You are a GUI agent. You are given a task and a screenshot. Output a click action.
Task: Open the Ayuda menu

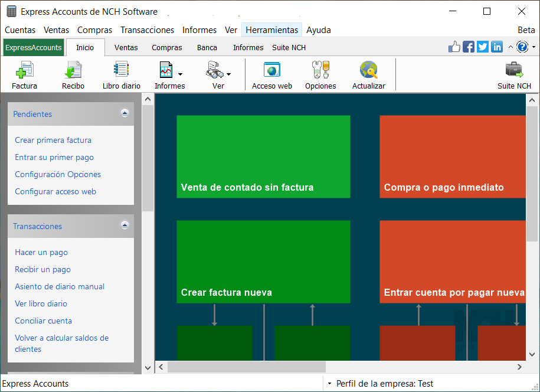(319, 30)
